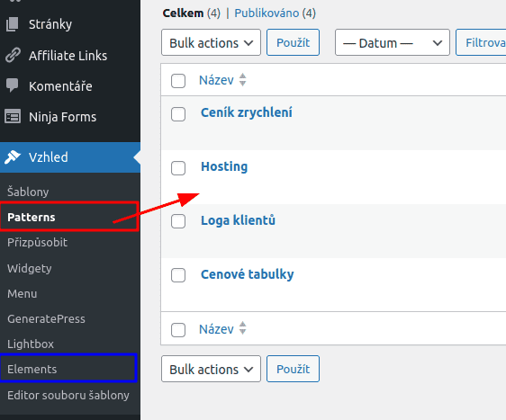Click the Komentáře speech bubble icon
This screenshot has height=420, width=506.
tap(13, 85)
